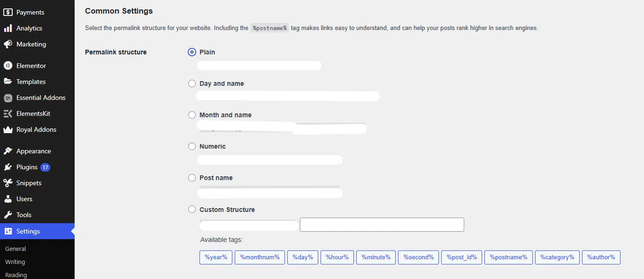Image resolution: width=644 pixels, height=279 pixels.
Task: Choose the Numeric permalink structure
Action: coord(192,146)
